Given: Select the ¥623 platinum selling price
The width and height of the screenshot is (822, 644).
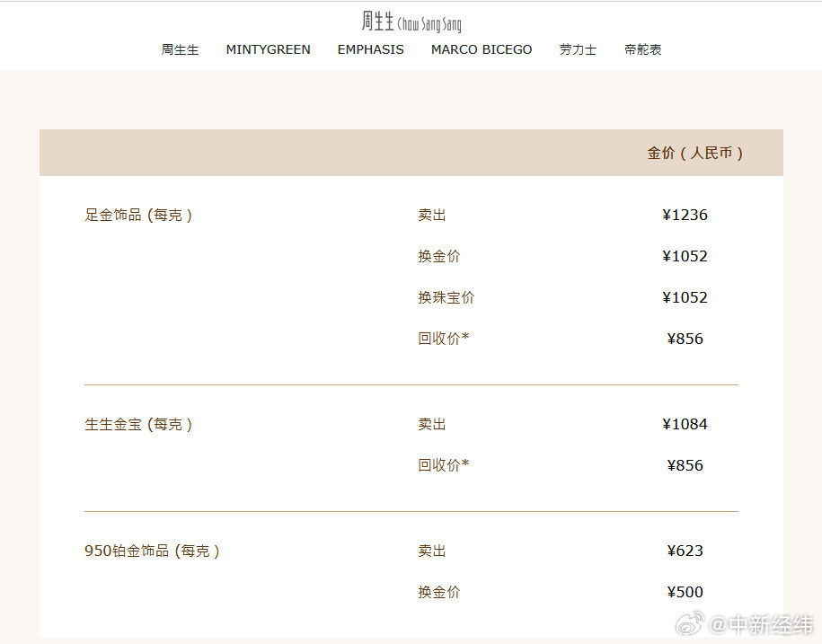Looking at the screenshot, I should click(x=685, y=551).
